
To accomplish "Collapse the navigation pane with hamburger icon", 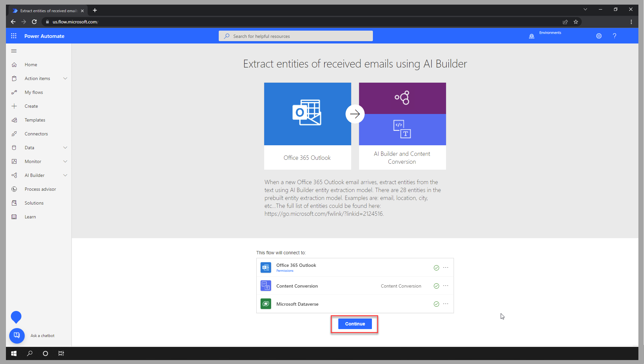I will tap(14, 51).
